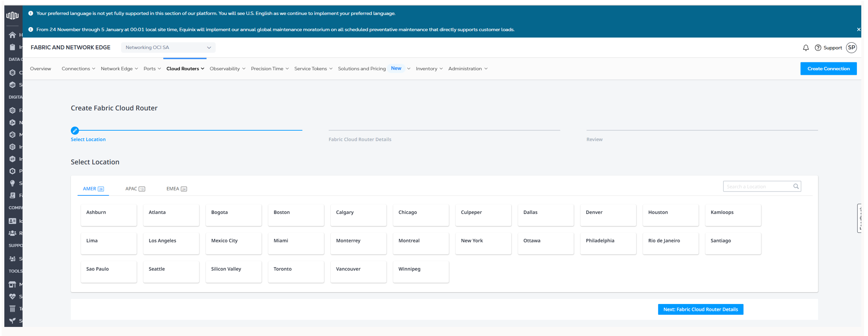Open the Overview menu item

(40, 69)
